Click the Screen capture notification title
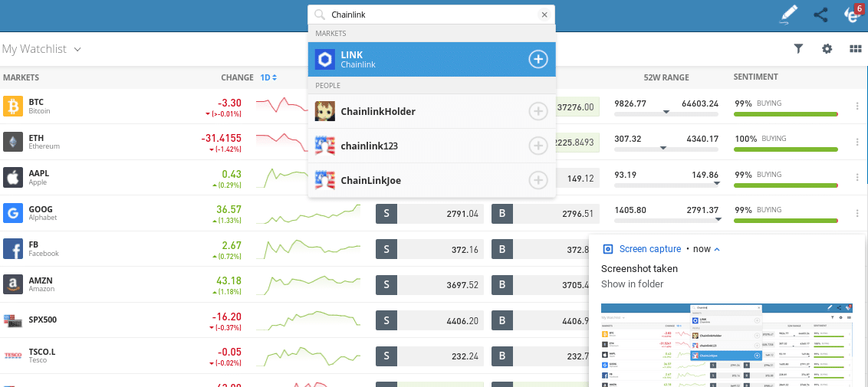The height and width of the screenshot is (387, 868). pyautogui.click(x=650, y=249)
